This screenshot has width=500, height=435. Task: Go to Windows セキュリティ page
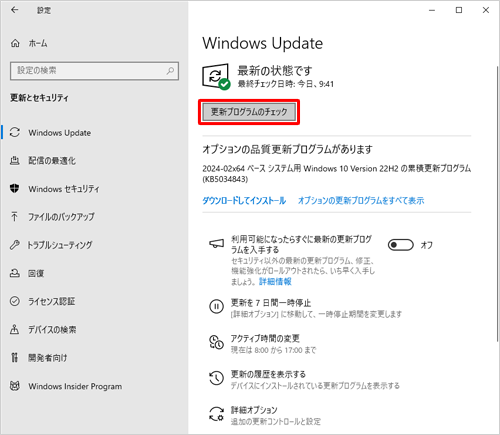point(64,189)
